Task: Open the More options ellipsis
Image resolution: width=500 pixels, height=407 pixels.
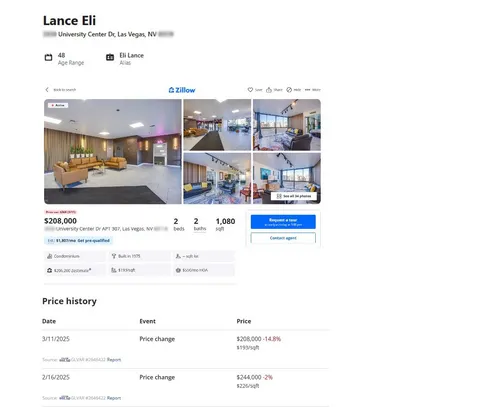Action: 307,90
